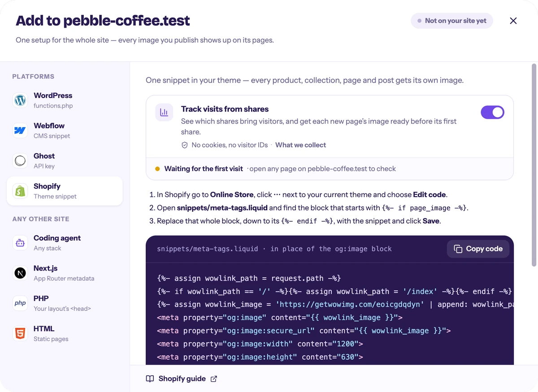Viewport: 538px width, 392px height.
Task: Click the Waiting for the first visit text
Action: [x=204, y=169]
